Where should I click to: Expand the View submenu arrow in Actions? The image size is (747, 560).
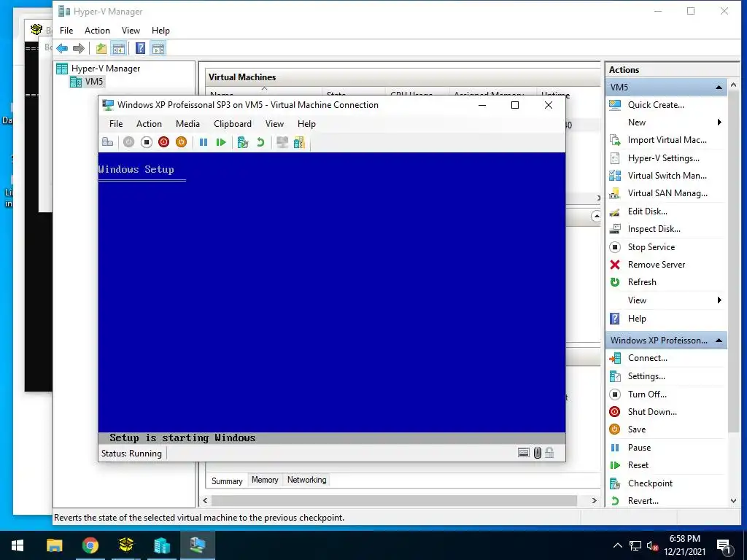pos(719,300)
